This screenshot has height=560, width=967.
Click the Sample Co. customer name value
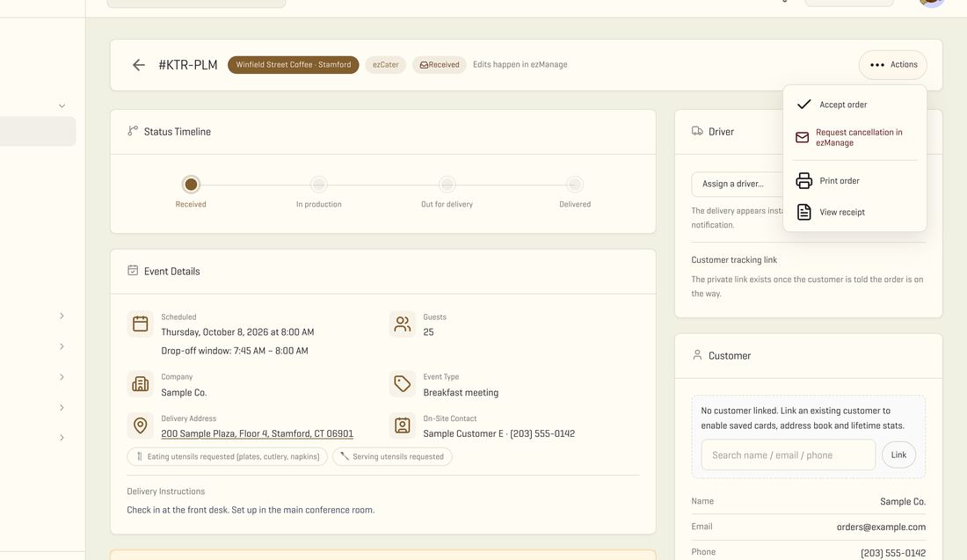903,501
